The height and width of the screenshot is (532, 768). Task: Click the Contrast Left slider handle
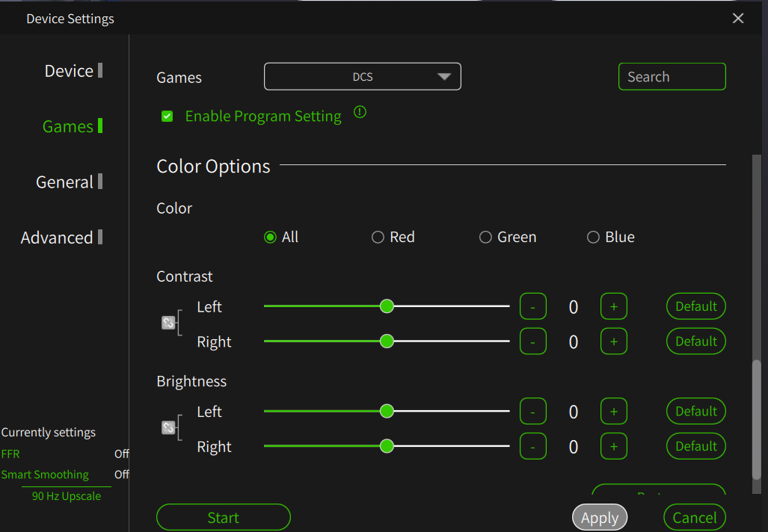click(x=387, y=306)
